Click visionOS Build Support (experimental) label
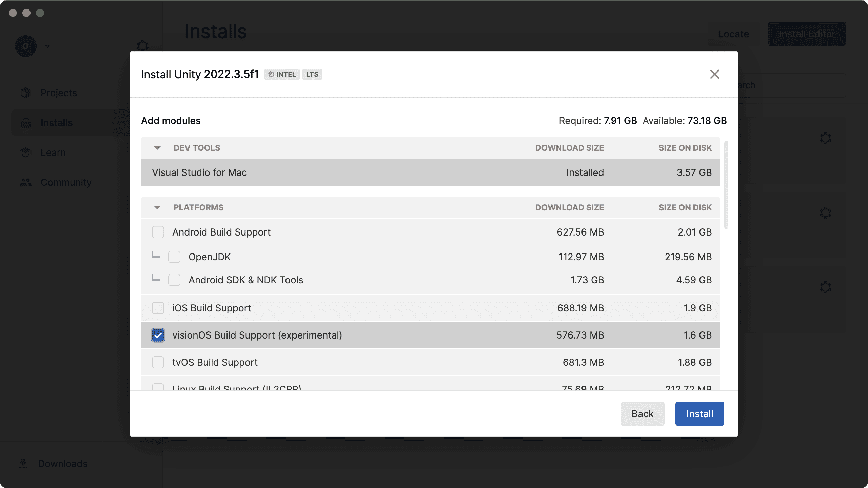Screen dimensions: 868x488 click(x=257, y=335)
